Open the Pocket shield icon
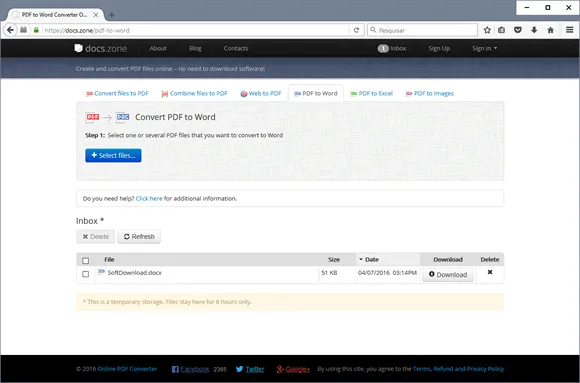The image size is (580, 383). (518, 30)
